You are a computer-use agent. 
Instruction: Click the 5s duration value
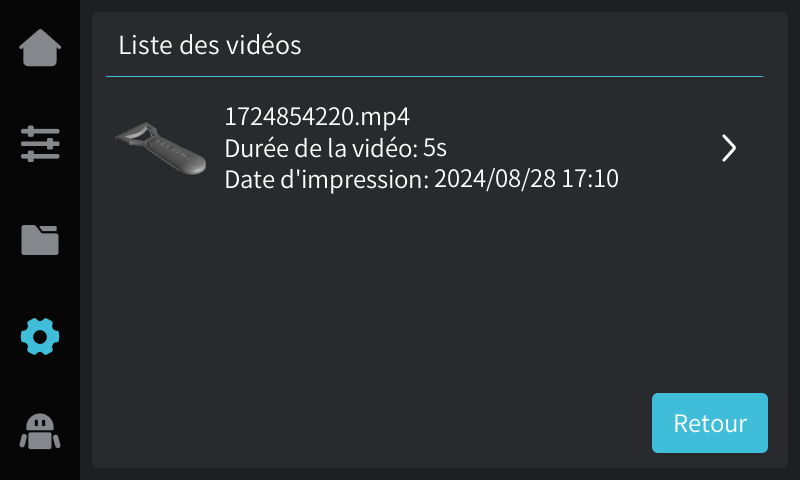[x=435, y=148]
